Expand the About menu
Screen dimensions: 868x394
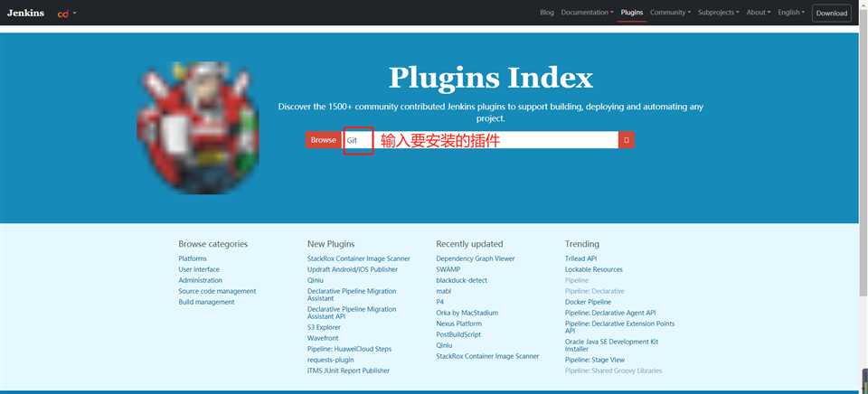pos(759,12)
